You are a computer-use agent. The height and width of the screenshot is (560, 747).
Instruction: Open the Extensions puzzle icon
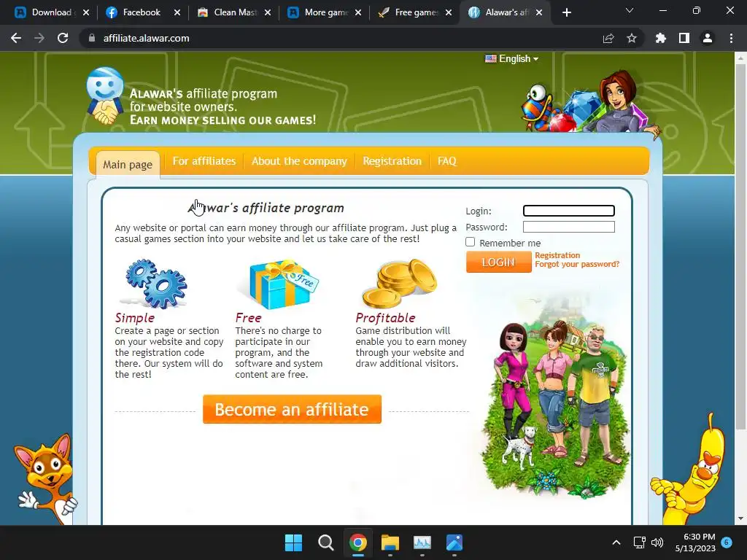coord(661,38)
